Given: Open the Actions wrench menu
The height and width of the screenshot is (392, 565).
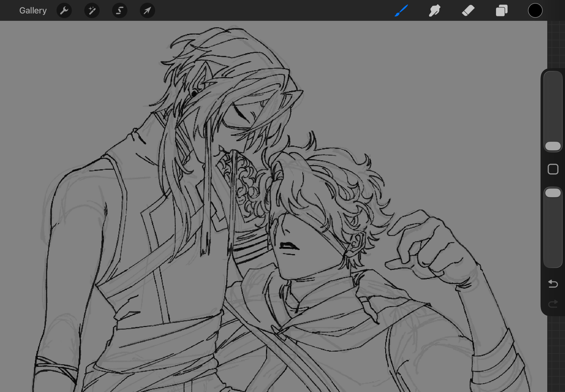Looking at the screenshot, I should (x=64, y=11).
